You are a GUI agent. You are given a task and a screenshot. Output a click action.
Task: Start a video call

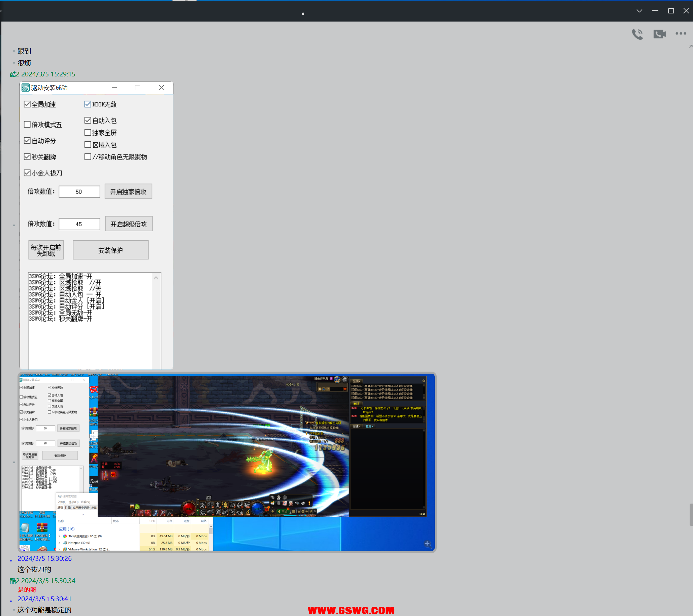point(659,34)
